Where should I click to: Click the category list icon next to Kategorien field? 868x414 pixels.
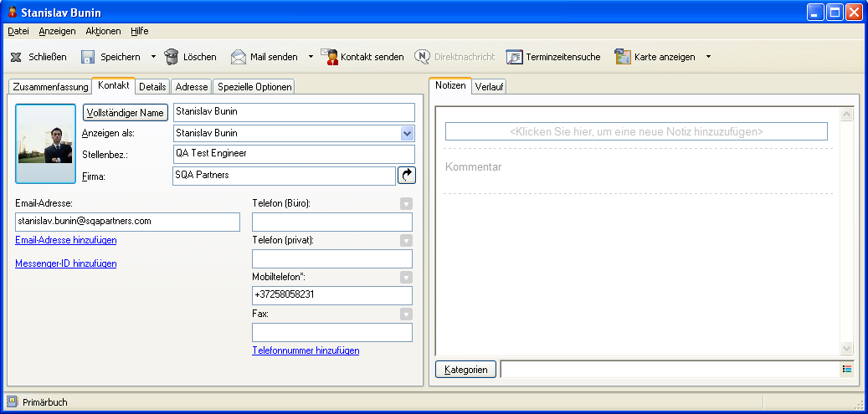pos(846,369)
